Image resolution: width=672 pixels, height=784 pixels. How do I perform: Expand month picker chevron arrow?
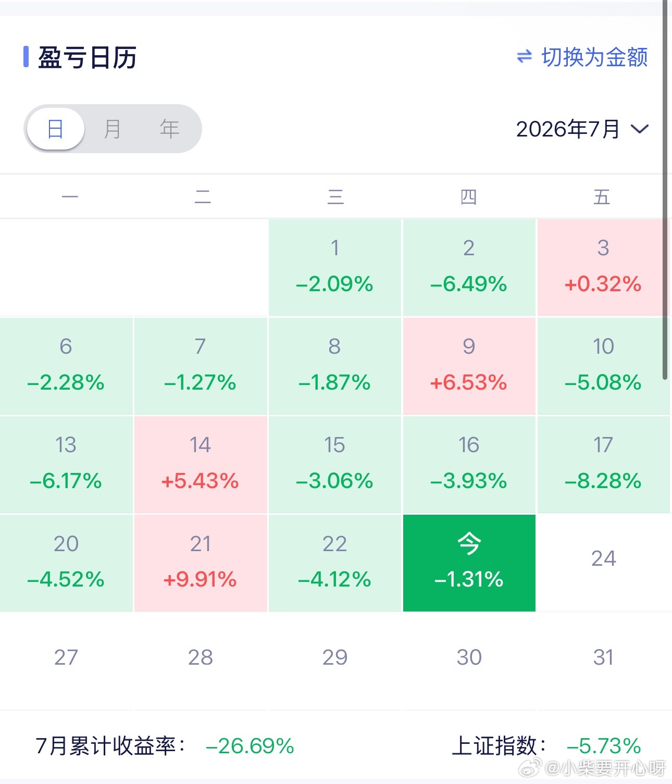click(640, 129)
